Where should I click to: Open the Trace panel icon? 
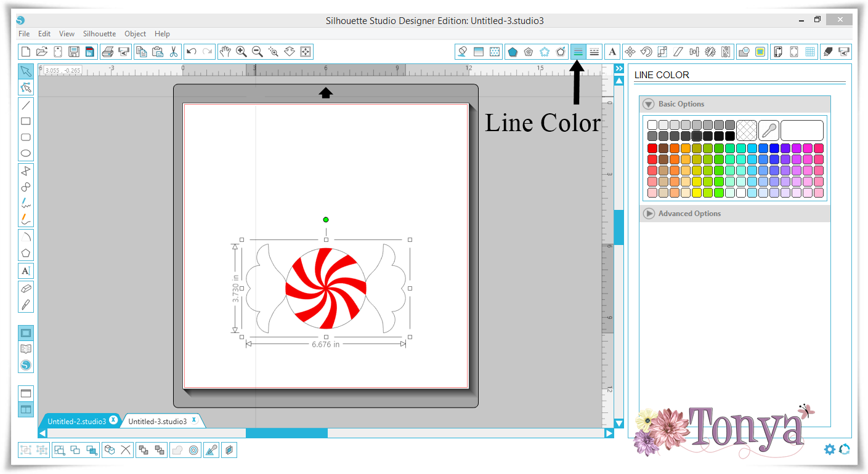pos(760,52)
